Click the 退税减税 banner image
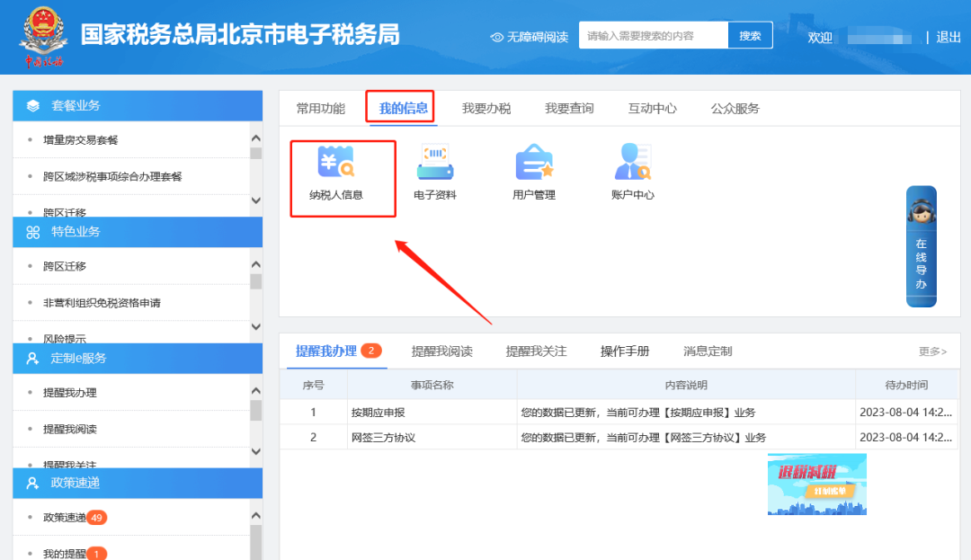 816,484
